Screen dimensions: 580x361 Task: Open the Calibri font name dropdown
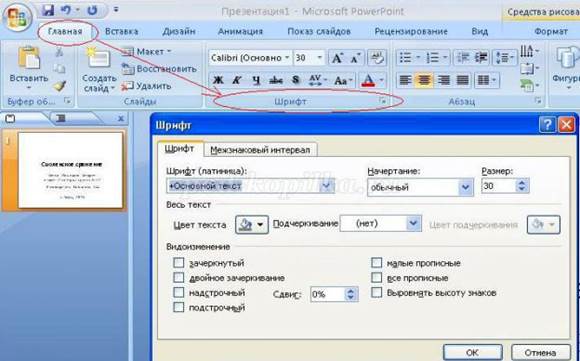(287, 58)
